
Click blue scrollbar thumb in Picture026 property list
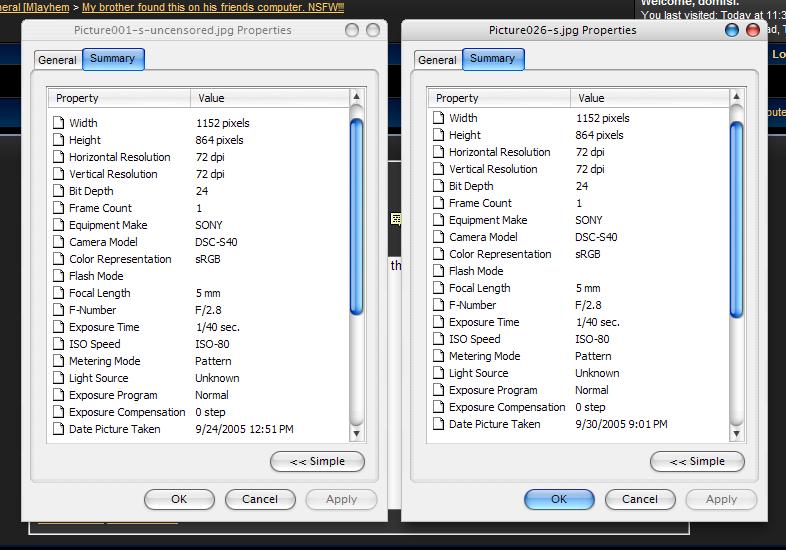(x=736, y=220)
